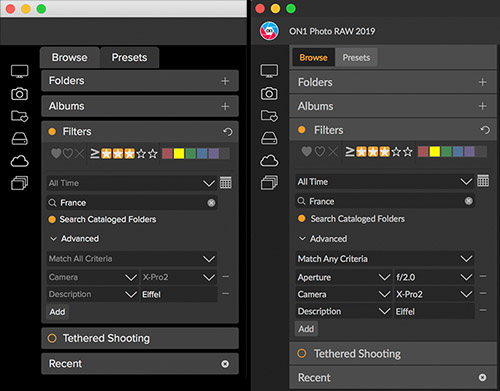This screenshot has height=391, width=500.
Task: Select local drive icon in ON1 Photo RAW 2019 window
Action: [269, 138]
